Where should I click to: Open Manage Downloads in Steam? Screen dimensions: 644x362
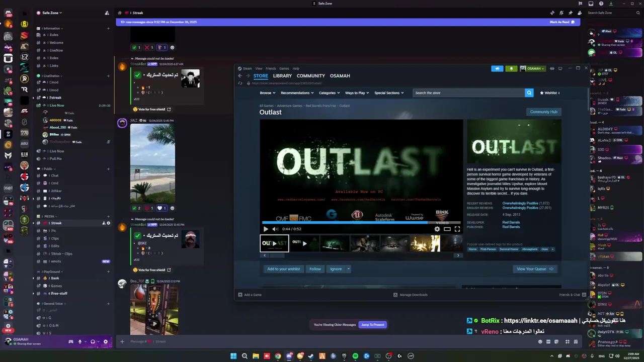tap(410, 295)
